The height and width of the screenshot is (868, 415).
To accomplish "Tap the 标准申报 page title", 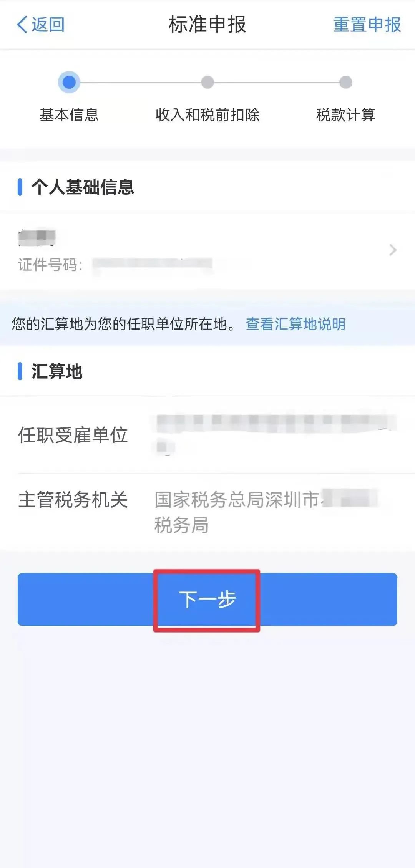I will 207,25.
